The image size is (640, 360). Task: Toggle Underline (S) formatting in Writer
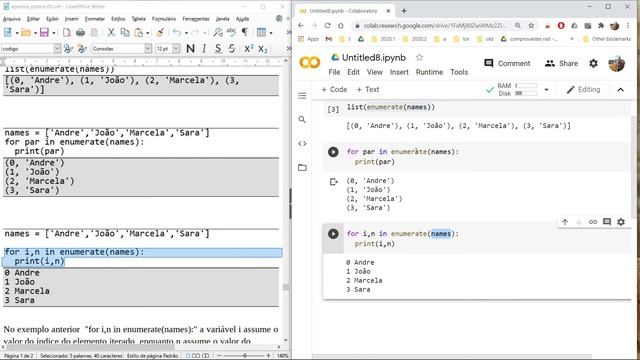pos(218,49)
